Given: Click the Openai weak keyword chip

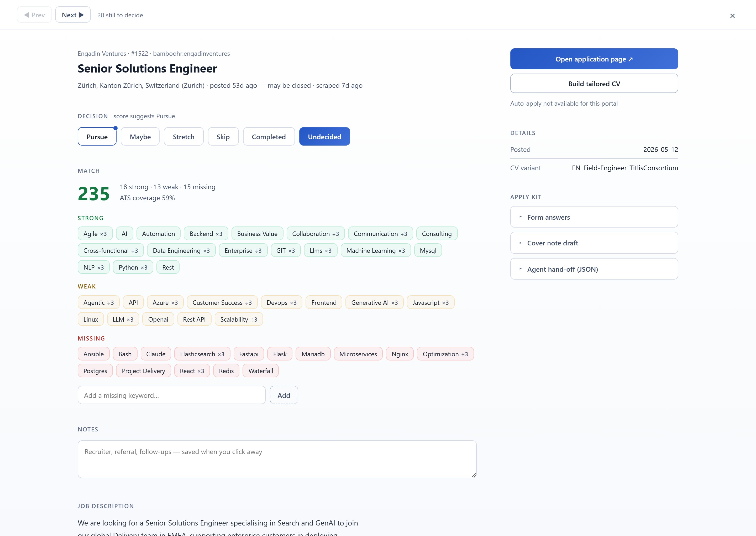Looking at the screenshot, I should 158,319.
